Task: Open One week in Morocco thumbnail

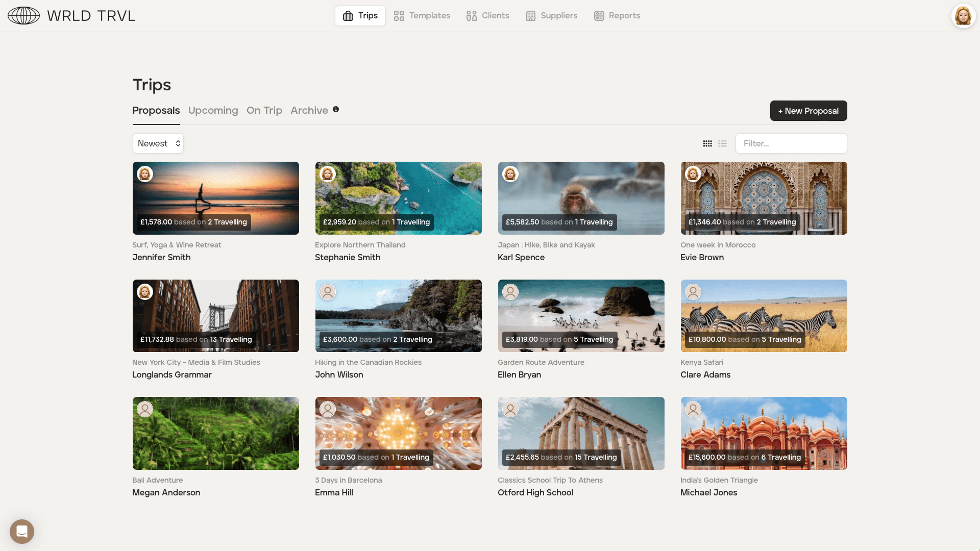Action: [x=764, y=198]
